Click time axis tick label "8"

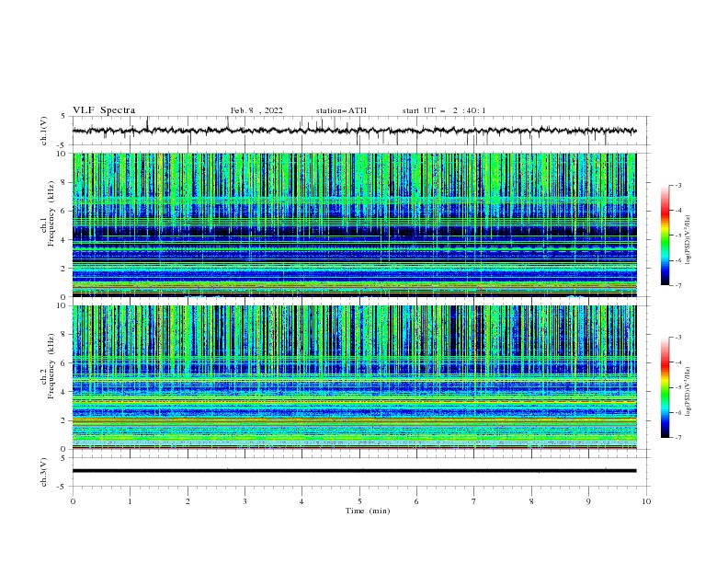531,501
